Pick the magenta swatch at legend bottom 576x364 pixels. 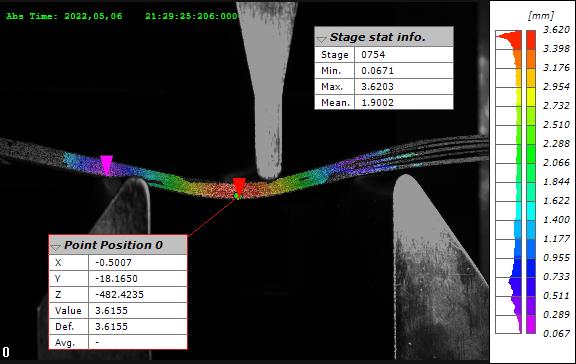(x=531, y=324)
